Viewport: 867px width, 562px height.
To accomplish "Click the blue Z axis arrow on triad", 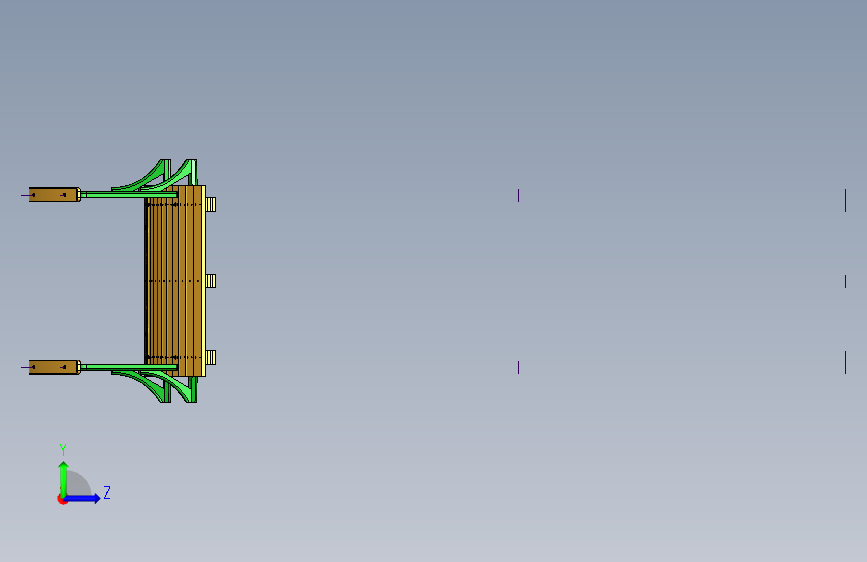I will 83,498.
